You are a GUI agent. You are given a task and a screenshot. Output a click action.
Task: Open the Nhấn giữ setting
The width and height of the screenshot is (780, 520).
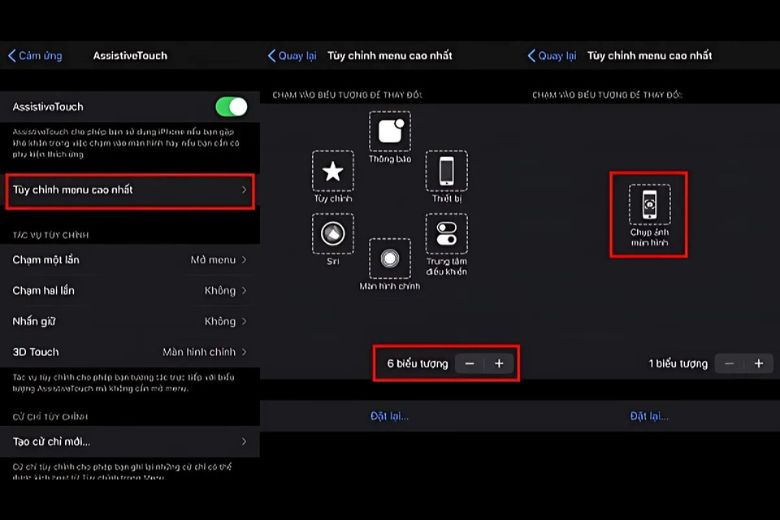coord(130,321)
